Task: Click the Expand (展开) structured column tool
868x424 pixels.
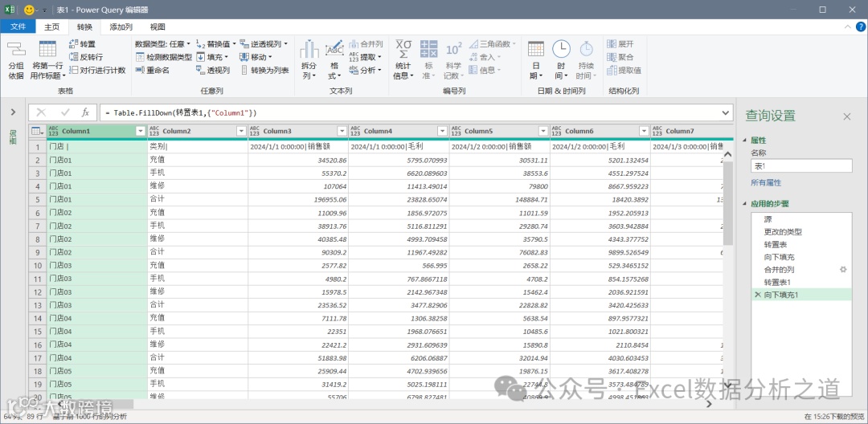Action: point(620,43)
